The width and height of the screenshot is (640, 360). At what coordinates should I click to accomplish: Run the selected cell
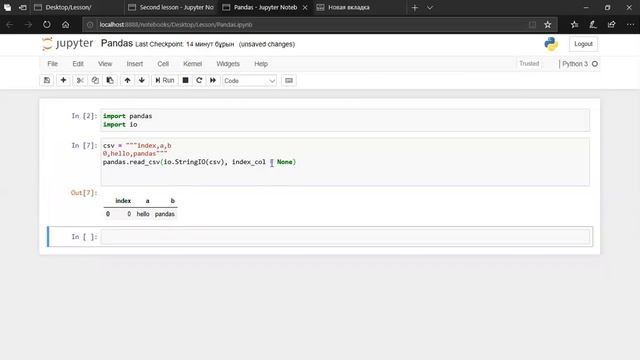(165, 80)
